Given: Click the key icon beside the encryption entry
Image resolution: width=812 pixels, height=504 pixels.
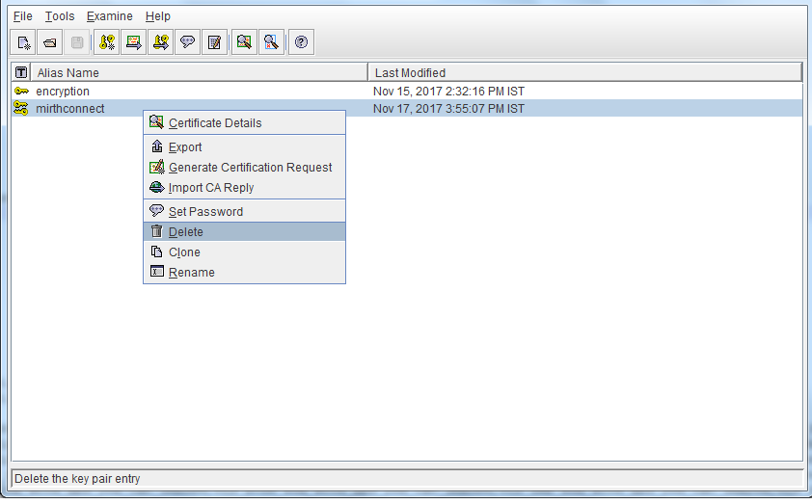Looking at the screenshot, I should pyautogui.click(x=21, y=92).
